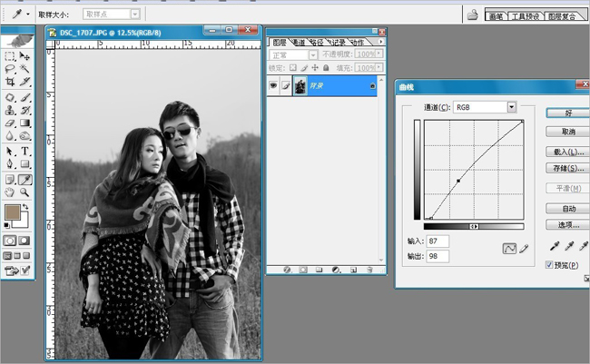This screenshot has width=590, height=364.
Task: Select the Zoom tool
Action: click(25, 192)
